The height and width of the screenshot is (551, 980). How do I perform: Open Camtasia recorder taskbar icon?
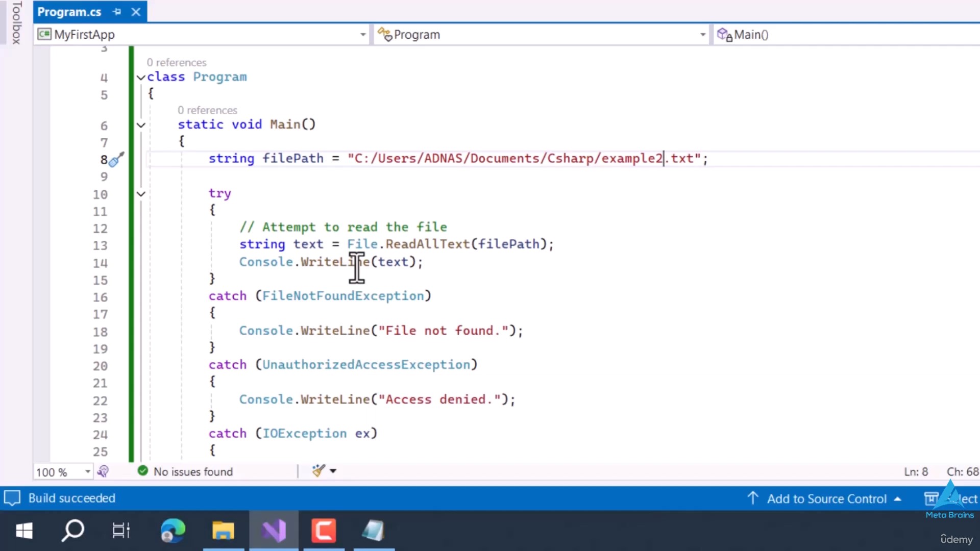(324, 531)
